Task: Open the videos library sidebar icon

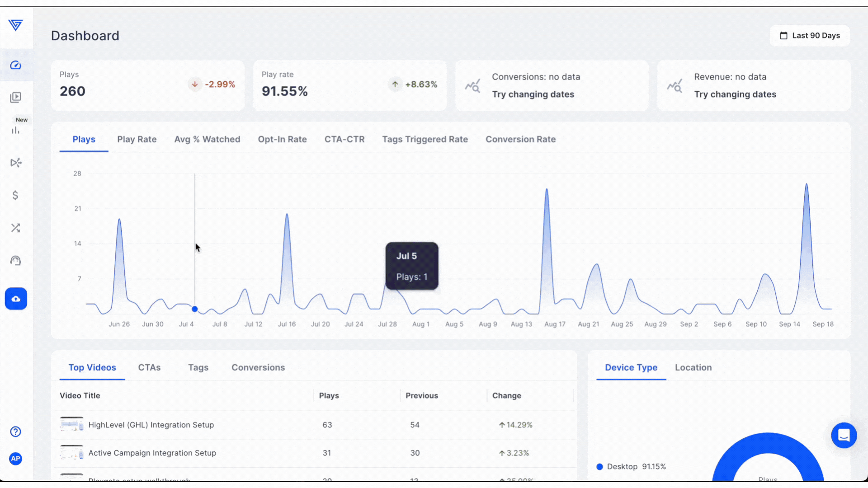Action: (16, 98)
